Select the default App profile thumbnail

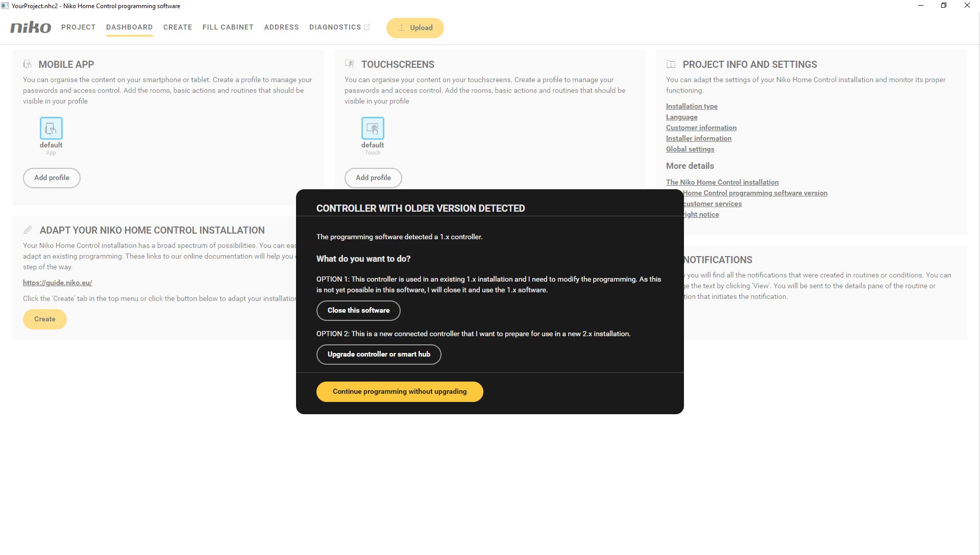(51, 129)
